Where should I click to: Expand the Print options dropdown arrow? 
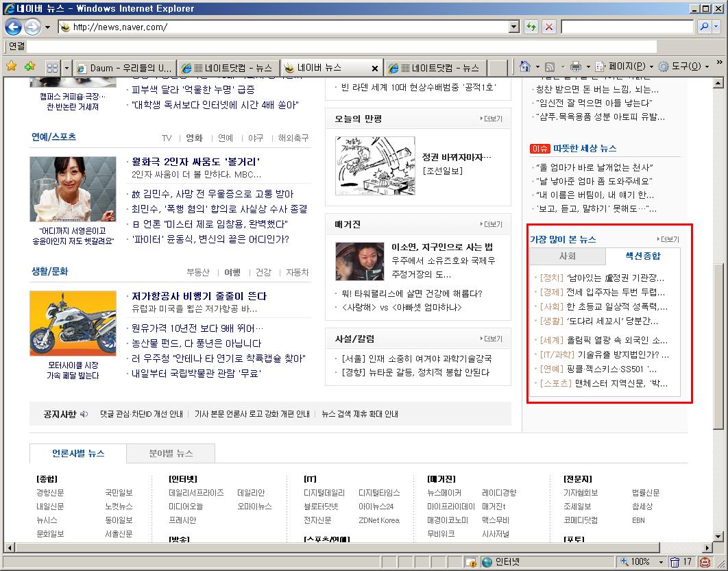pyautogui.click(x=587, y=67)
